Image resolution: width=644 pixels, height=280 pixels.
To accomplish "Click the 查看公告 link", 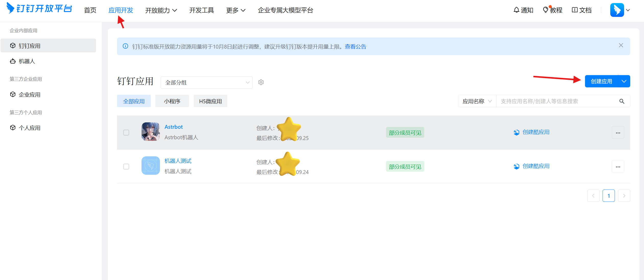I will (x=355, y=46).
